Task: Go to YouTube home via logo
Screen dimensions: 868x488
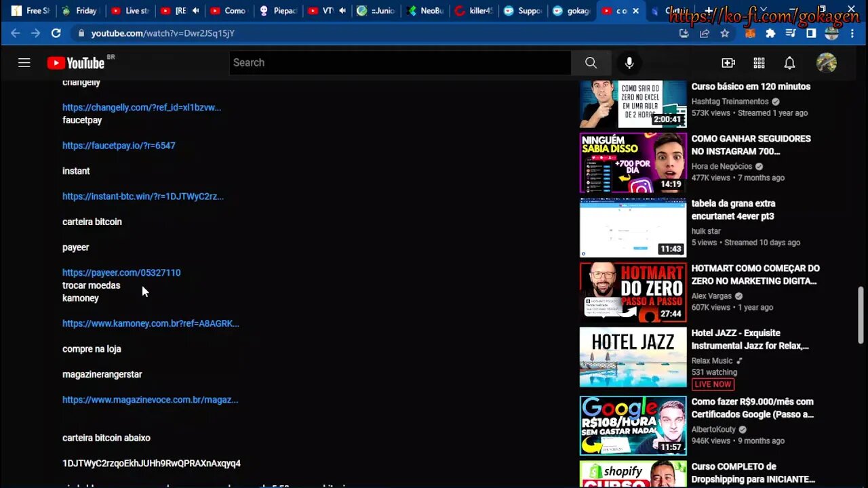Action: pyautogui.click(x=76, y=63)
